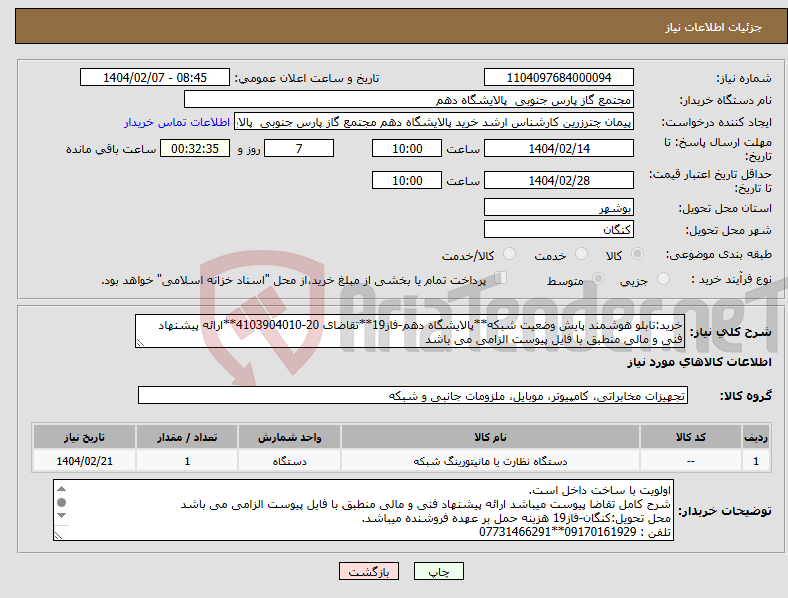Click the response deadline hour 10:00 field
Image resolution: width=788 pixels, height=598 pixels.
[407, 148]
